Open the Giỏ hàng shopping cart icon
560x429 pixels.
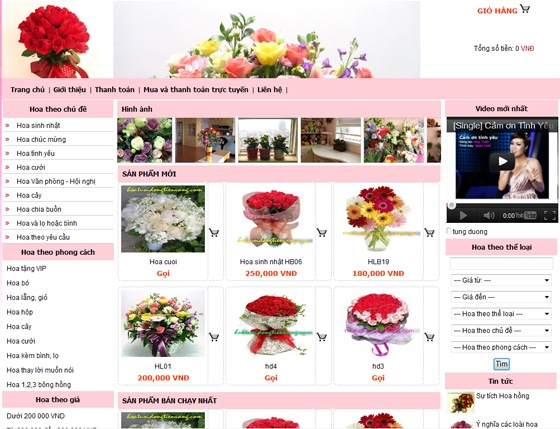point(525,9)
